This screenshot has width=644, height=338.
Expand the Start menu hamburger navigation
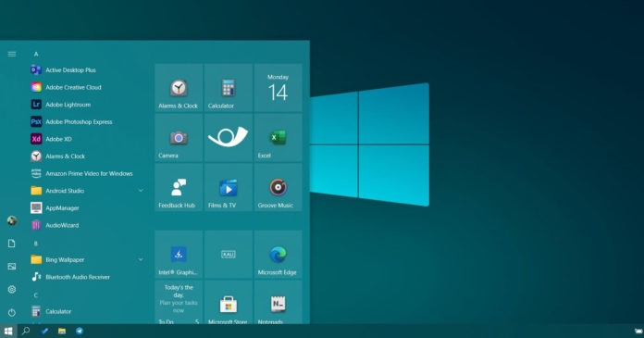[x=12, y=54]
